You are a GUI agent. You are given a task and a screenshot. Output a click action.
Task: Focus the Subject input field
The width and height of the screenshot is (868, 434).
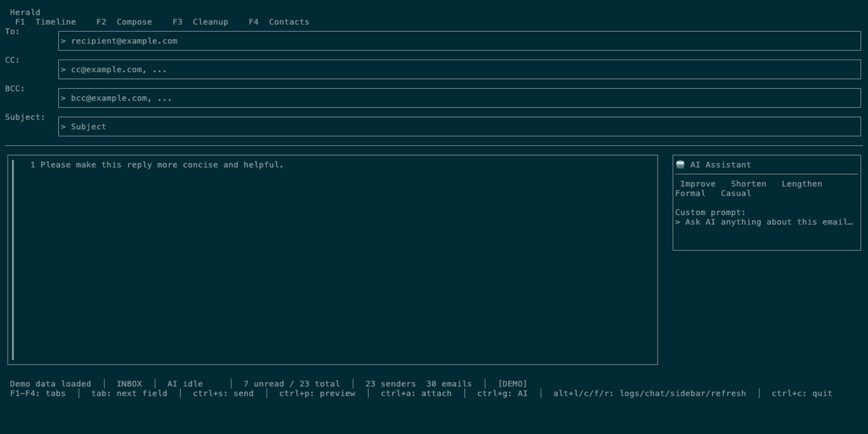(x=459, y=126)
